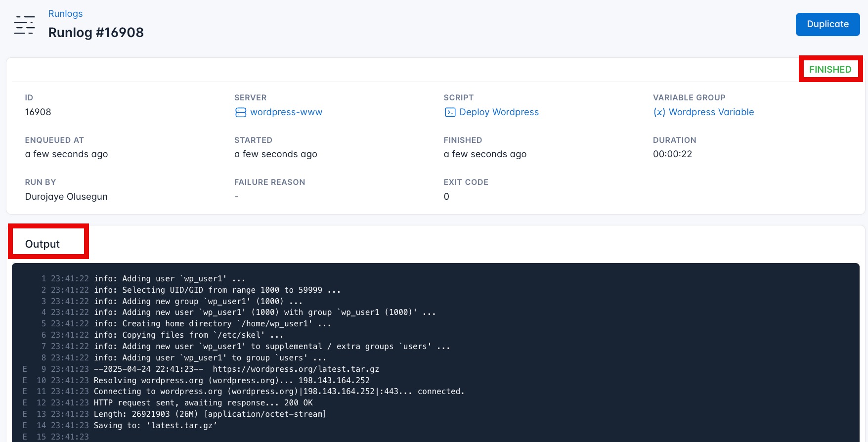Click the Runlogs sliders icon beside title
Image resolution: width=868 pixels, height=442 pixels.
click(x=24, y=25)
